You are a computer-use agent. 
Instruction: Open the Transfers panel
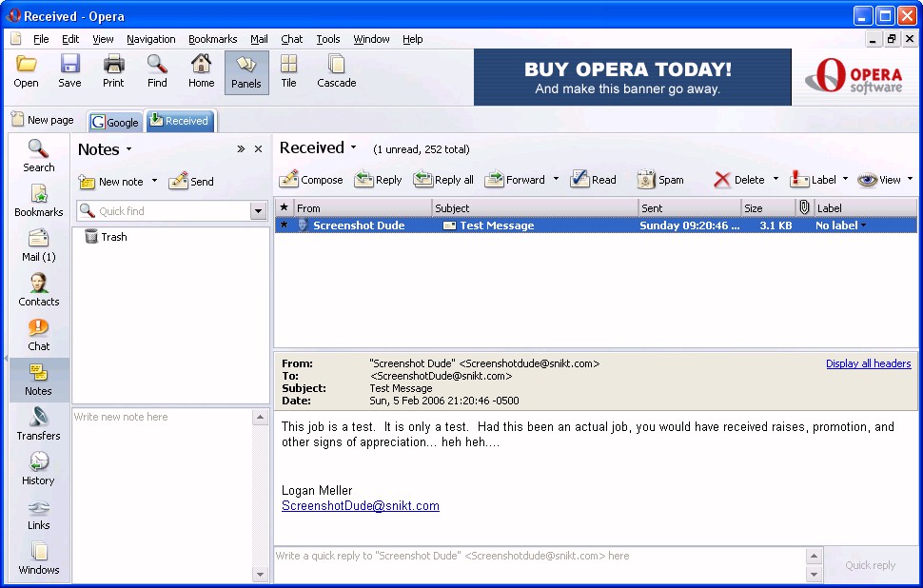click(x=38, y=423)
